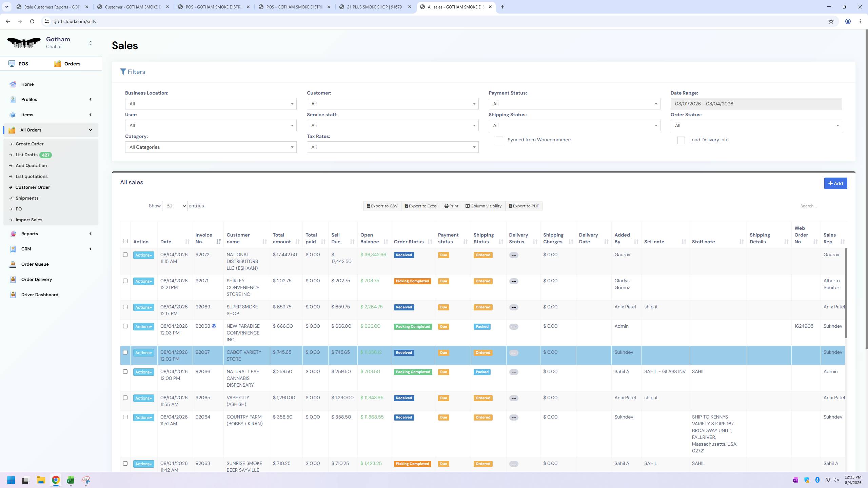Open the Driver Dashboard icon

click(13, 294)
